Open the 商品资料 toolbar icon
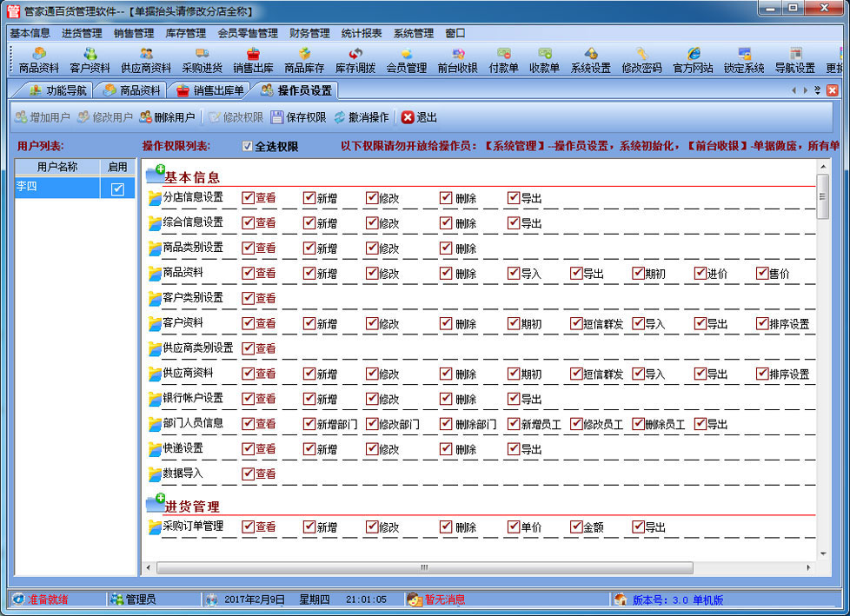850x616 pixels. click(x=39, y=60)
